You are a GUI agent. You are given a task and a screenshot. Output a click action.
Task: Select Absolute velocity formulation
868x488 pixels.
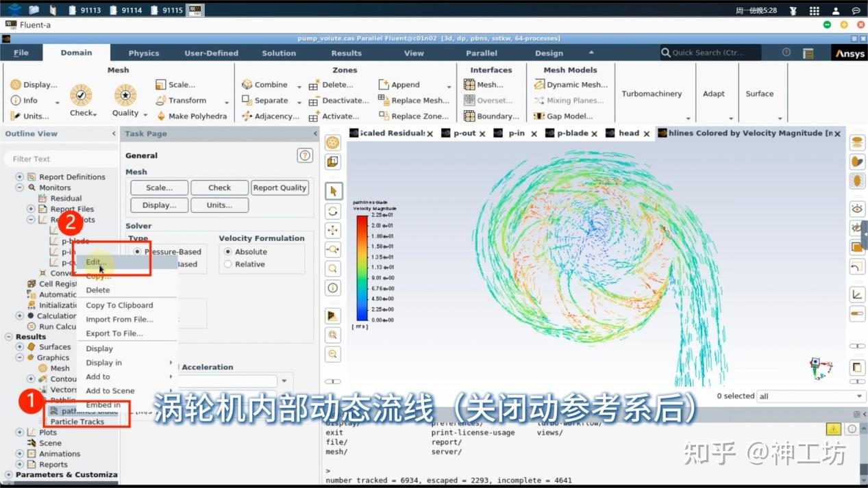(x=228, y=252)
